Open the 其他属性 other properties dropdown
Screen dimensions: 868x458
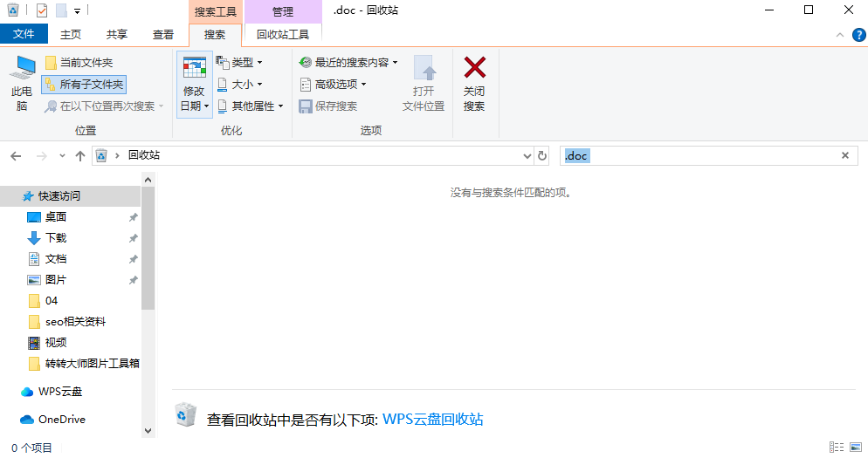(x=251, y=106)
